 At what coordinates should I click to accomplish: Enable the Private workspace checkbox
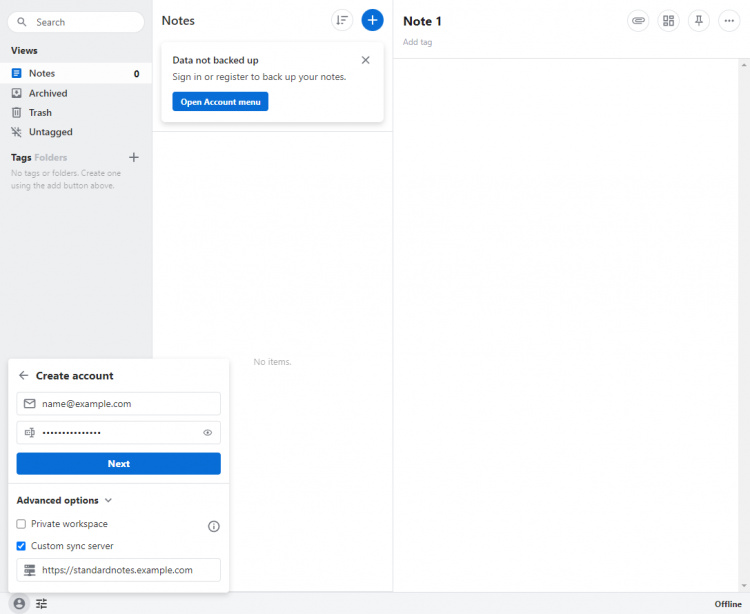click(x=22, y=524)
